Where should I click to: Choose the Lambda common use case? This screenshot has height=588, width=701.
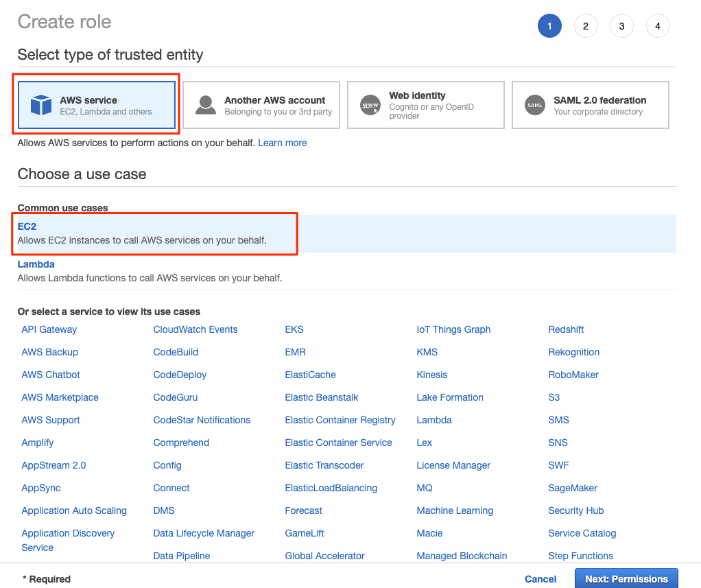coord(36,264)
